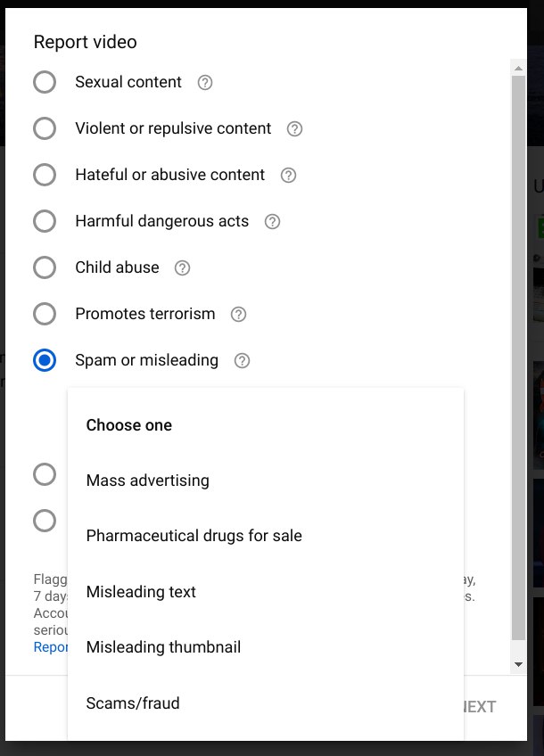
Task: Open help icon for Spam or misleading
Action: coord(242,361)
